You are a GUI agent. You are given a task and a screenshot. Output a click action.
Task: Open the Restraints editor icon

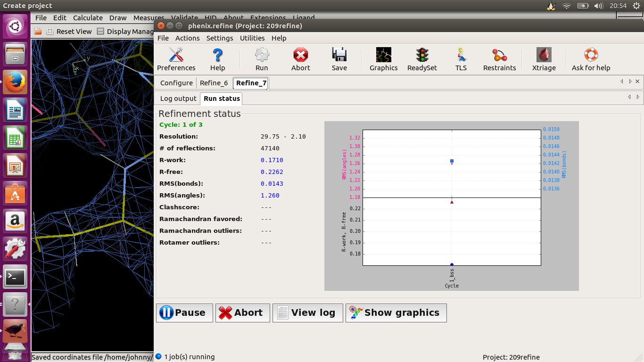tap(499, 59)
